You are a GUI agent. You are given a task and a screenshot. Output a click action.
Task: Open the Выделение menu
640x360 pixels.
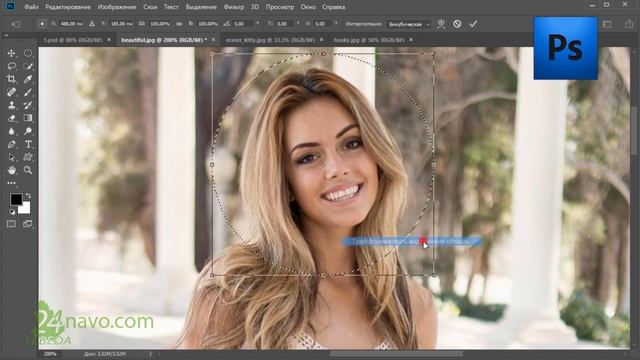pyautogui.click(x=201, y=7)
